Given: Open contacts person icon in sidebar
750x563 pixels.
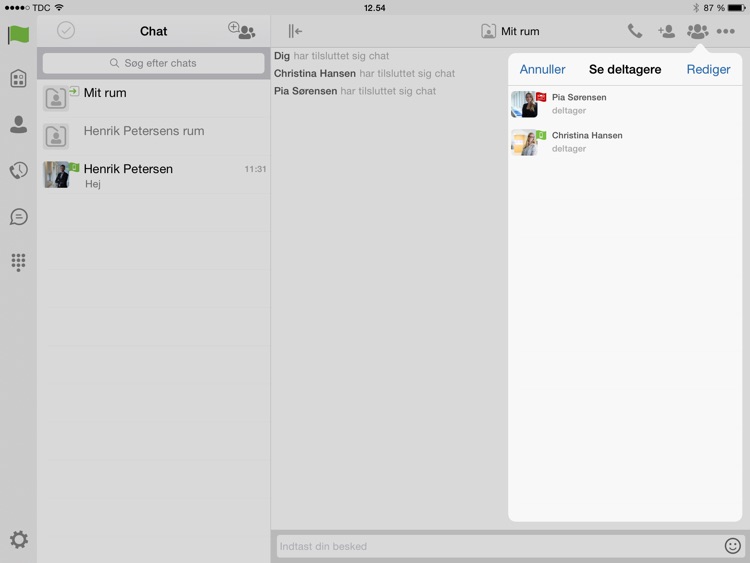Looking at the screenshot, I should (x=18, y=124).
